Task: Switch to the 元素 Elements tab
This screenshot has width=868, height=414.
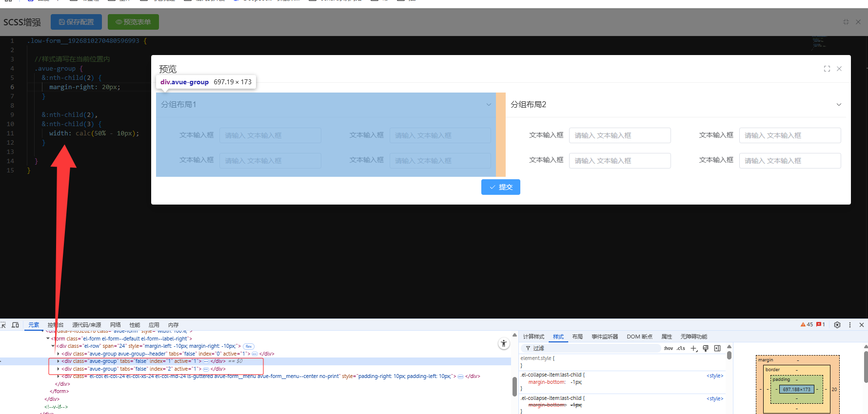Action: (x=34, y=325)
